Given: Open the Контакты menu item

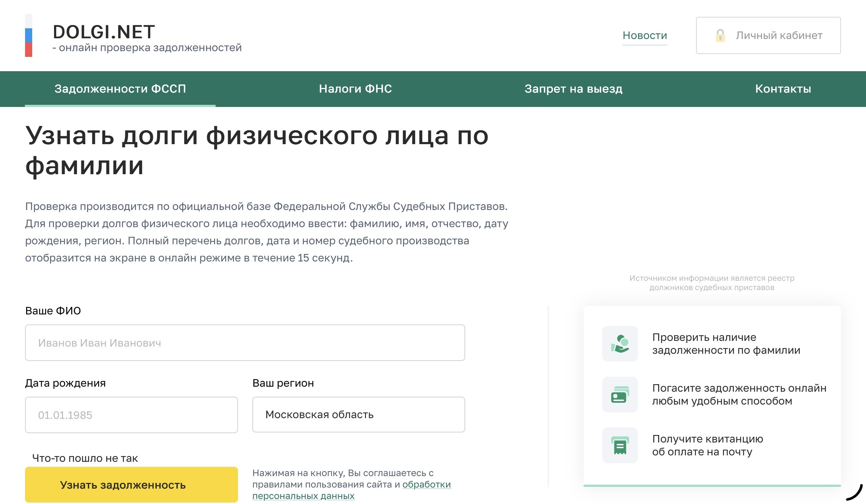Looking at the screenshot, I should (x=783, y=89).
